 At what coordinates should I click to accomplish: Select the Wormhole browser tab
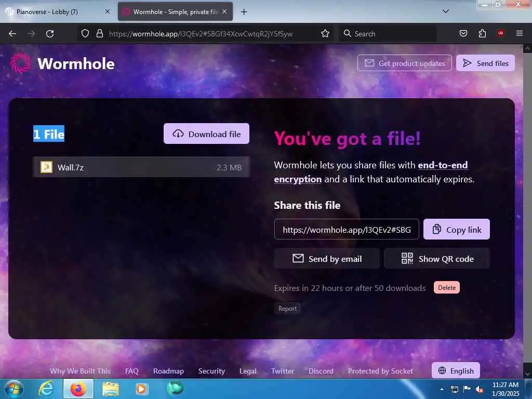pos(175,12)
